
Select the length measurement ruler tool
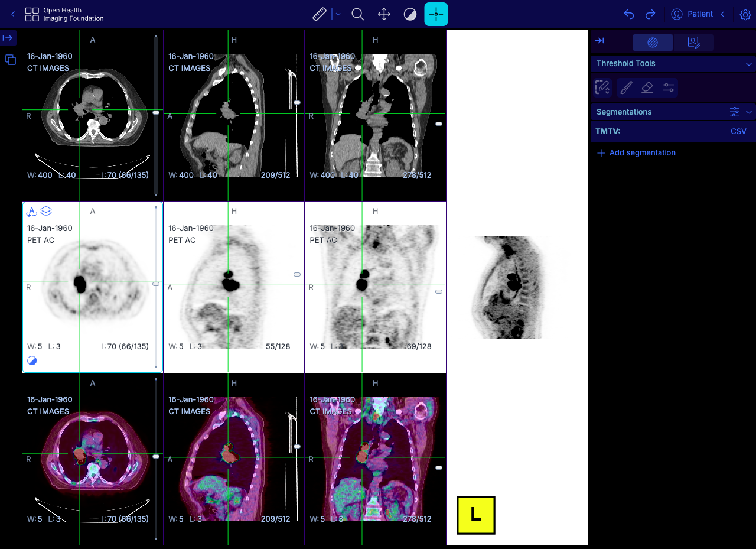click(320, 14)
